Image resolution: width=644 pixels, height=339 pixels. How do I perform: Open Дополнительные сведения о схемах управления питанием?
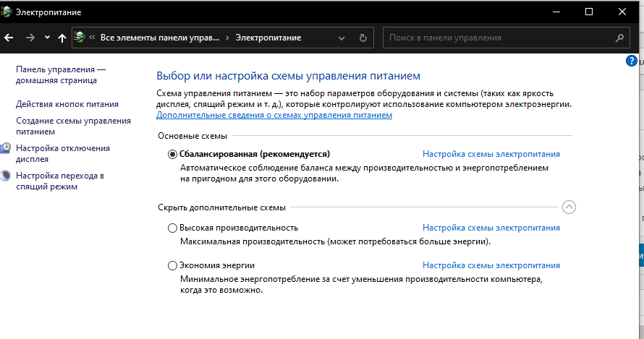click(274, 116)
